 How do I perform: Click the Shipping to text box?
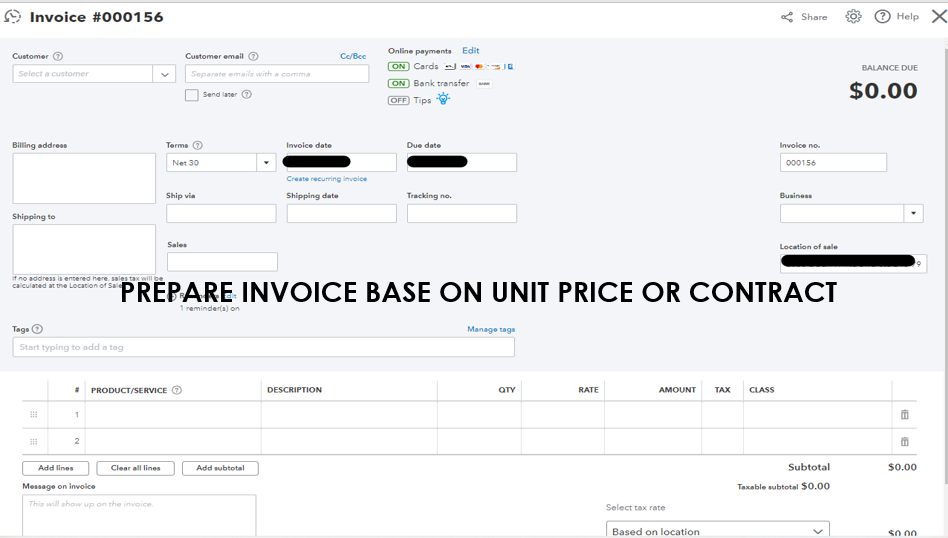tap(84, 250)
